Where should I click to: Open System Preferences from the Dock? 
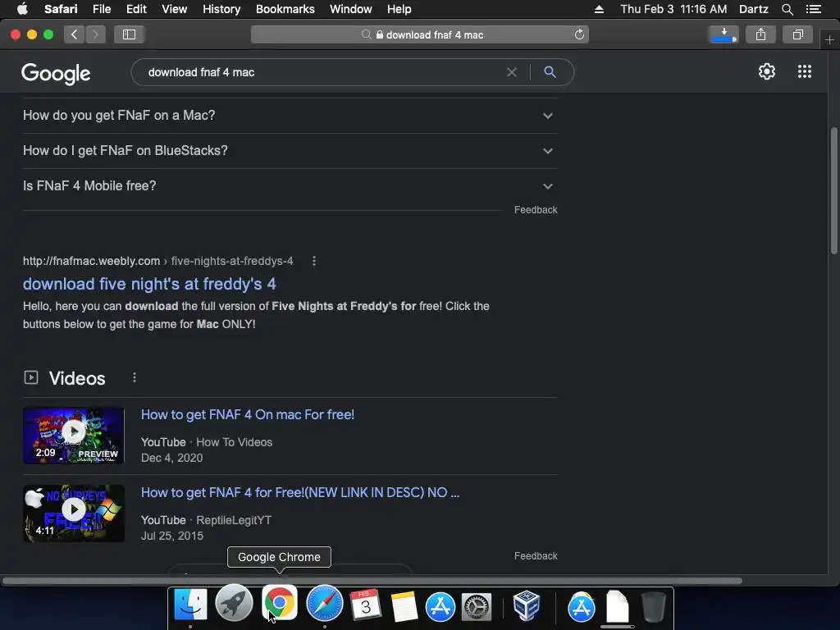[x=477, y=608]
